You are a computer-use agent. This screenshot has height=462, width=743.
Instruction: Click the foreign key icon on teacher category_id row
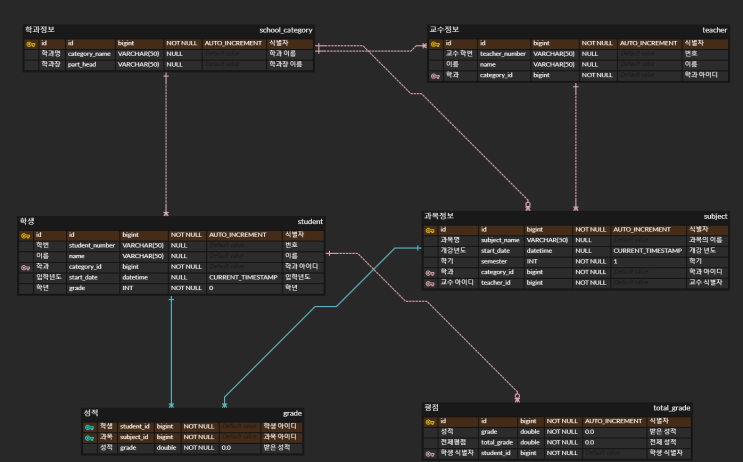435,76
